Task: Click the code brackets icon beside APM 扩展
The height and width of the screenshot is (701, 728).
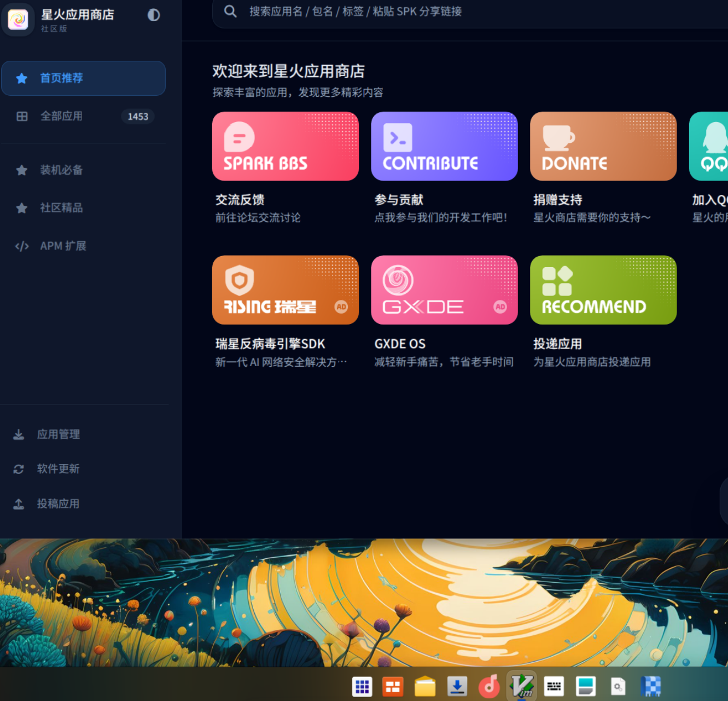Action: click(22, 246)
